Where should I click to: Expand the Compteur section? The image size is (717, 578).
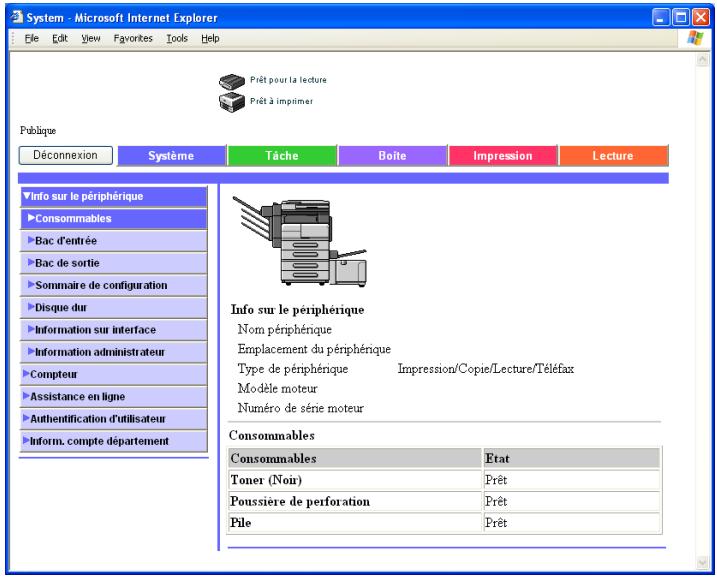114,375
